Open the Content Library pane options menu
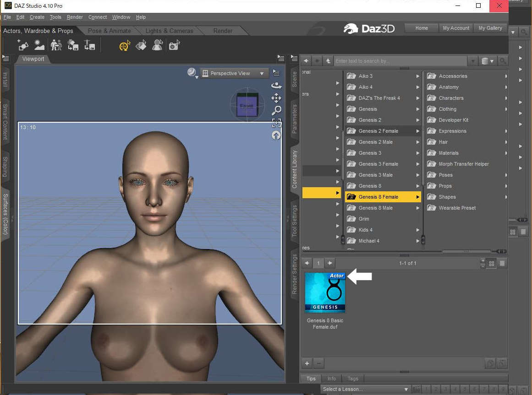Image resolution: width=532 pixels, height=395 pixels. [x=294, y=58]
